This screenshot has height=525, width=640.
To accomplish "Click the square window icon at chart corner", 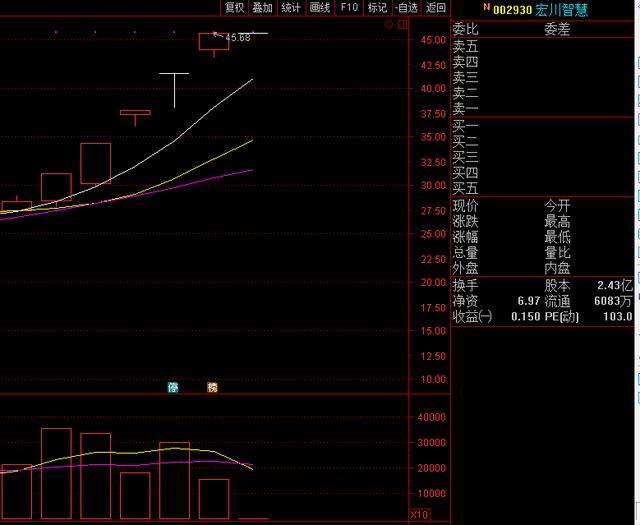I will coord(403,25).
